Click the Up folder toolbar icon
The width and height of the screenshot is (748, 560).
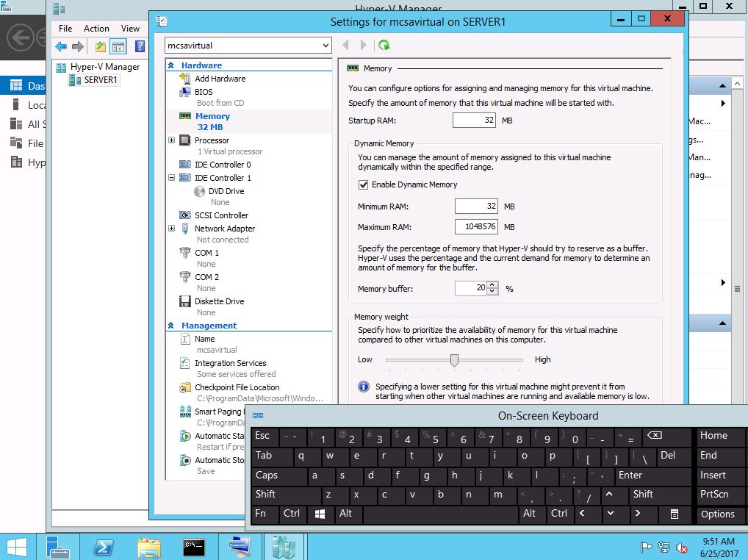[x=100, y=46]
